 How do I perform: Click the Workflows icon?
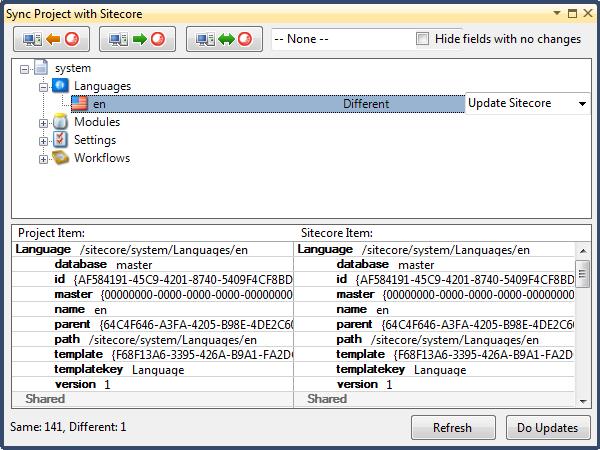(x=60, y=158)
